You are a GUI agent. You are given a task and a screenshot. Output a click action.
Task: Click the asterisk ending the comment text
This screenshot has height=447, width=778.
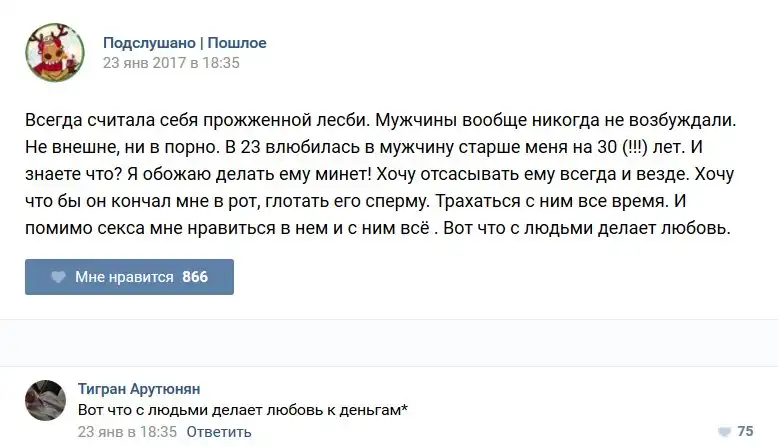[405, 408]
